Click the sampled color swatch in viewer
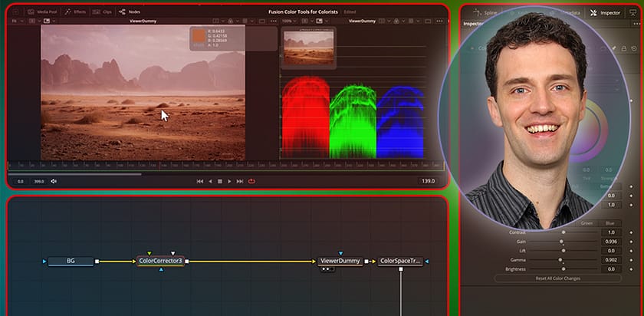Image resolution: width=644 pixels, height=316 pixels. pos(199,37)
